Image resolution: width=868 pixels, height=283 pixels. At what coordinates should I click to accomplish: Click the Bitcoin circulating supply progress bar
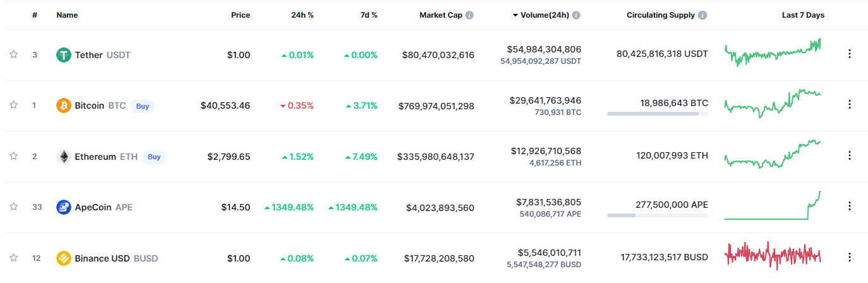pos(657,114)
